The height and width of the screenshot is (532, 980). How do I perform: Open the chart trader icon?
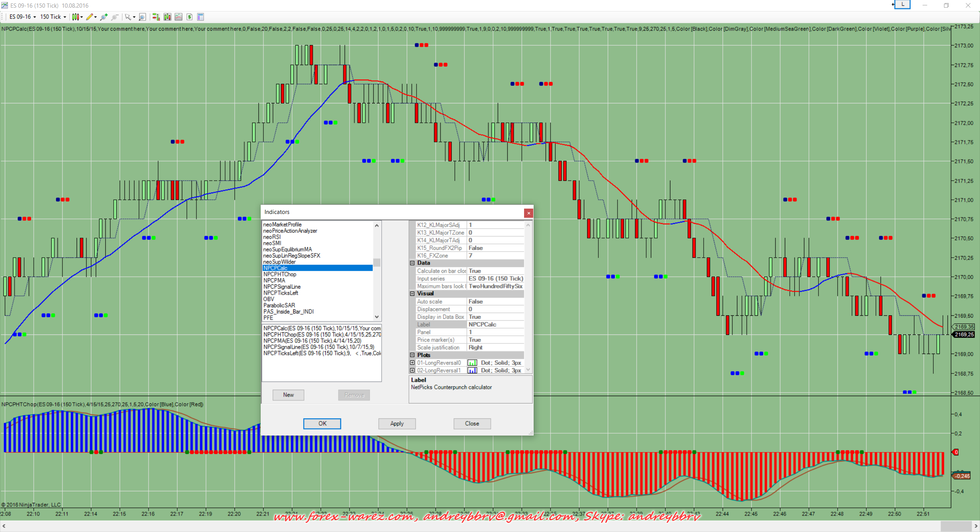pyautogui.click(x=156, y=17)
